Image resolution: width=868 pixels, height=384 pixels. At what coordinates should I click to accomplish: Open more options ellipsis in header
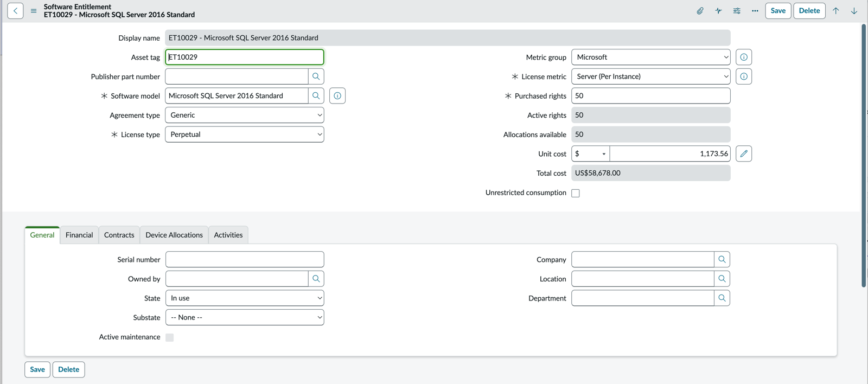[755, 11]
